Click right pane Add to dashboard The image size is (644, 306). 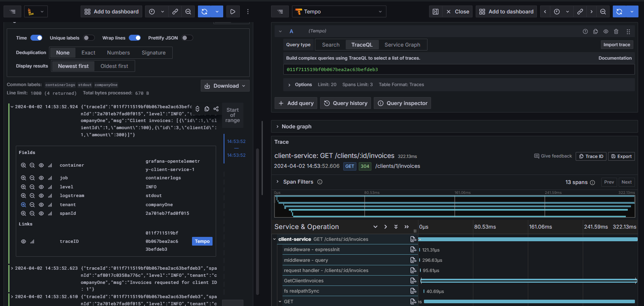coord(507,11)
